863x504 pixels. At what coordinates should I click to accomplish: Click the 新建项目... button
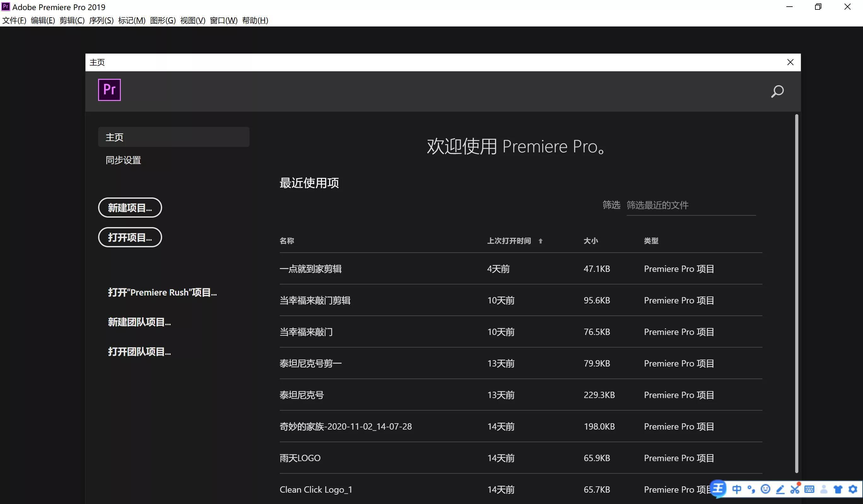pos(130,208)
